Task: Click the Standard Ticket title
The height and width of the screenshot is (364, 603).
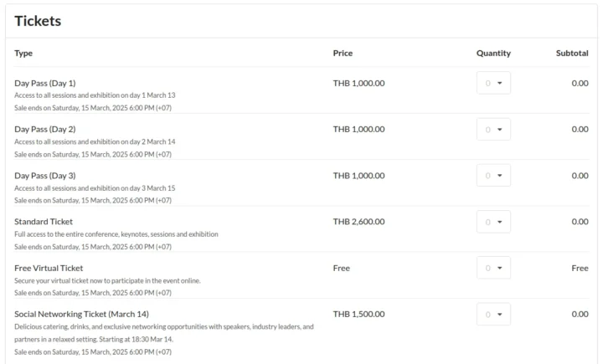Action: (x=44, y=222)
